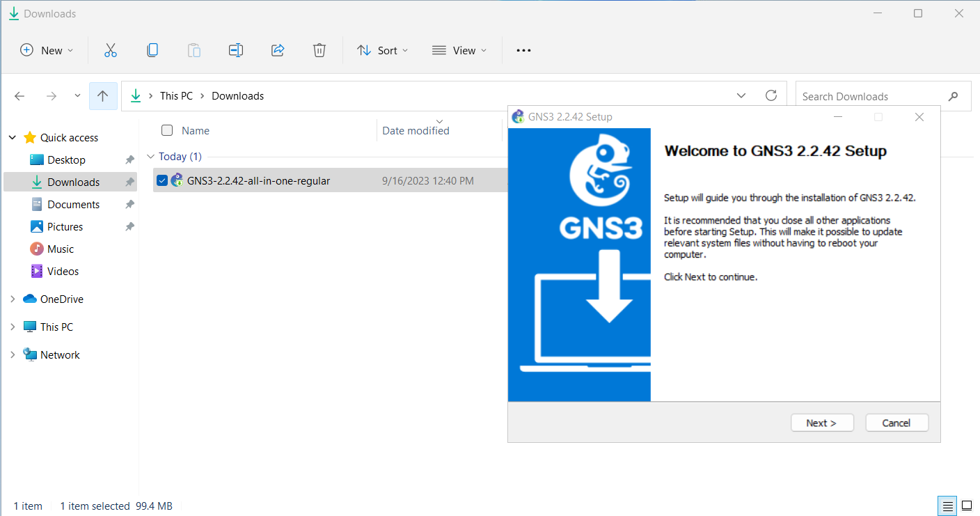The height and width of the screenshot is (516, 980).
Task: Click Next in GNS3 Setup
Action: (x=821, y=423)
